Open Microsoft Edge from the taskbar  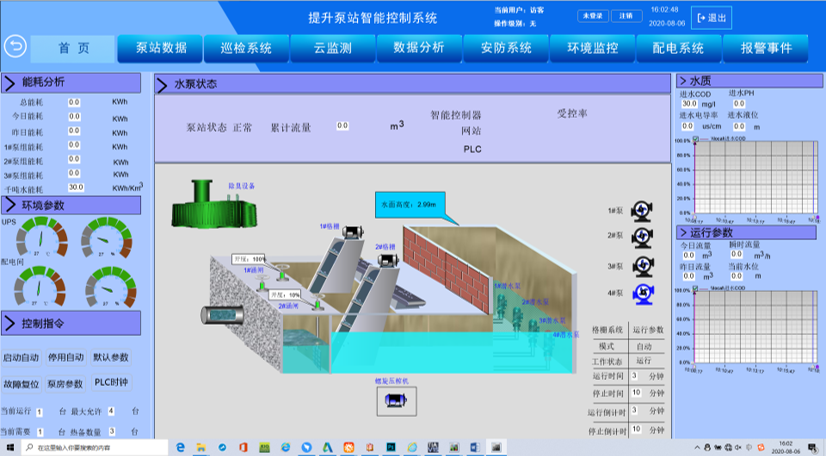(x=182, y=446)
